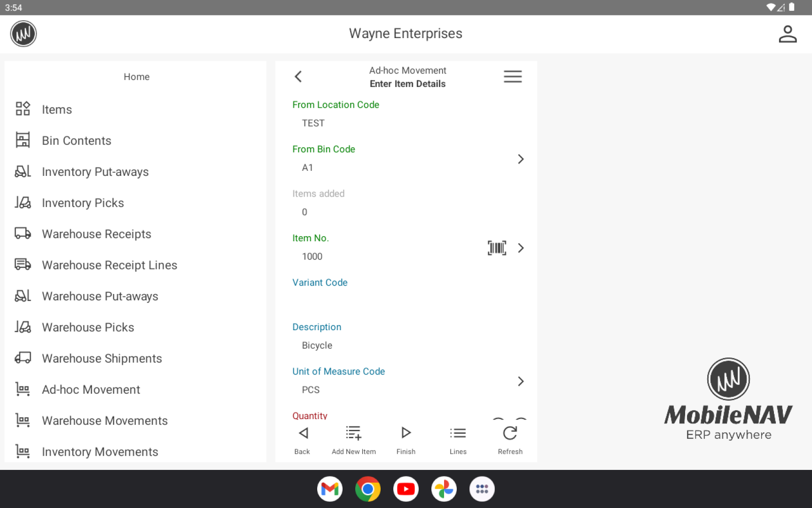Screen dimensions: 812x508
Task: Click the MobileNAV logo in header
Action: coord(23,34)
